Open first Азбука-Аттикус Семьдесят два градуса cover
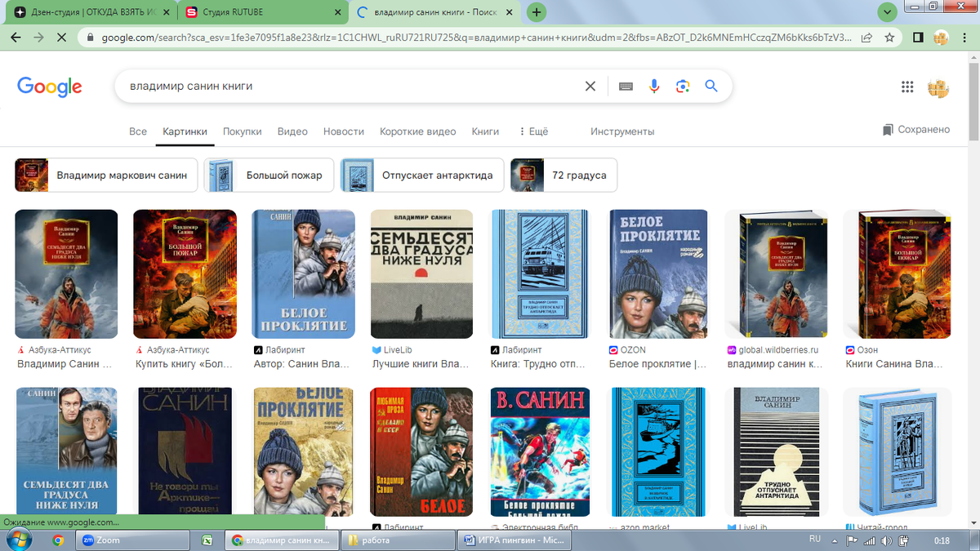Viewport: 980px width, 551px height. point(66,274)
